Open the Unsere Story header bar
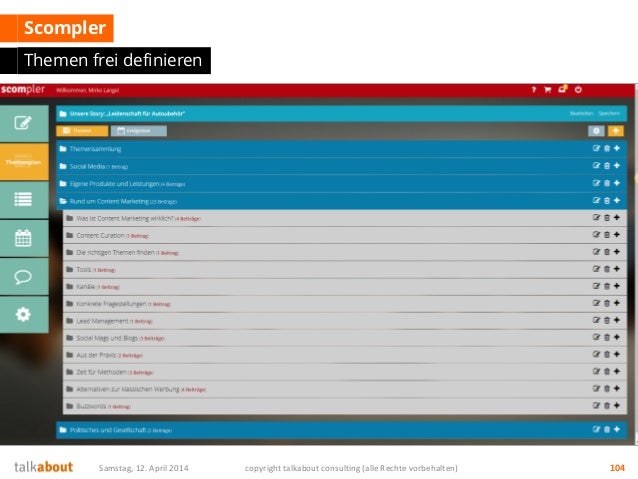638x479 pixels. [341, 114]
